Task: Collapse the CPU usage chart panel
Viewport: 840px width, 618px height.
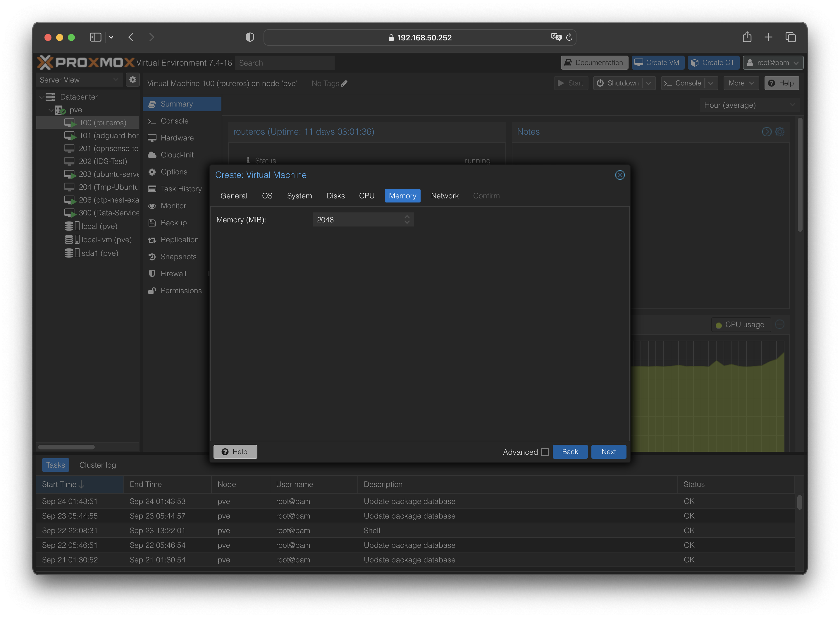Action: click(779, 324)
